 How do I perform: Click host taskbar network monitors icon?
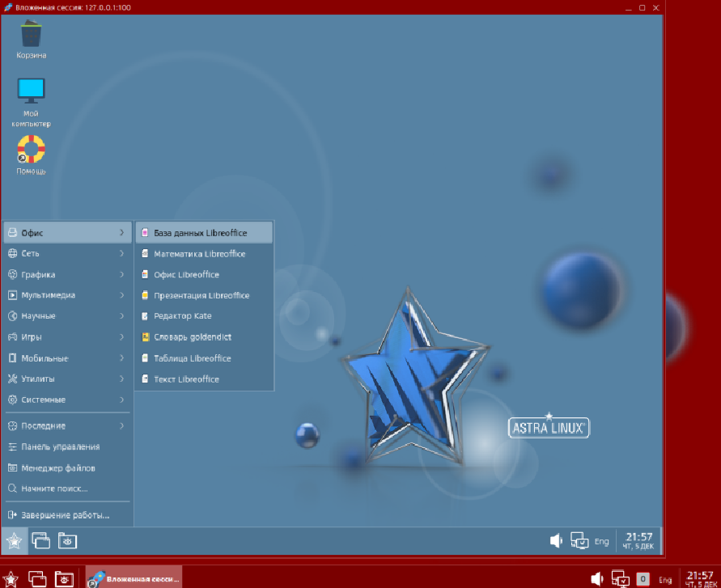click(x=620, y=579)
